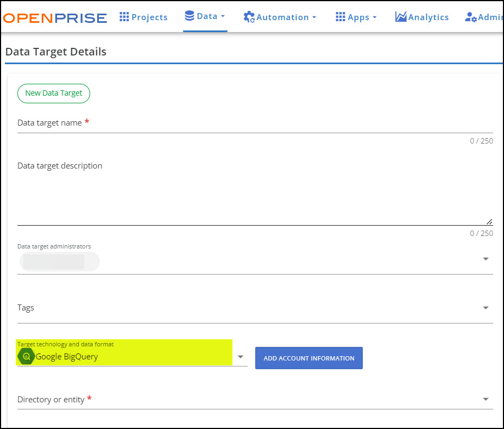Open the Tags dropdown arrow
Image resolution: width=504 pixels, height=429 pixels.
tap(486, 308)
